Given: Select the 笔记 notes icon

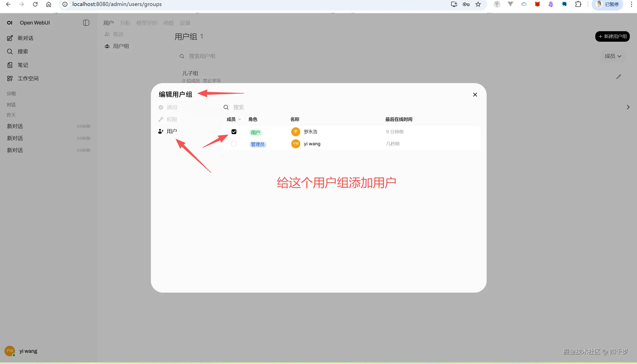Looking at the screenshot, I should coord(10,65).
